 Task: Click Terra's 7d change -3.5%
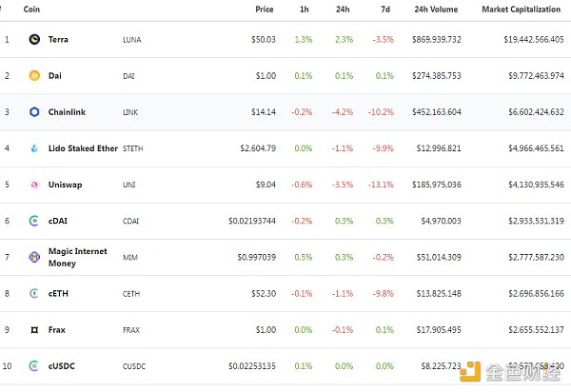tap(384, 39)
